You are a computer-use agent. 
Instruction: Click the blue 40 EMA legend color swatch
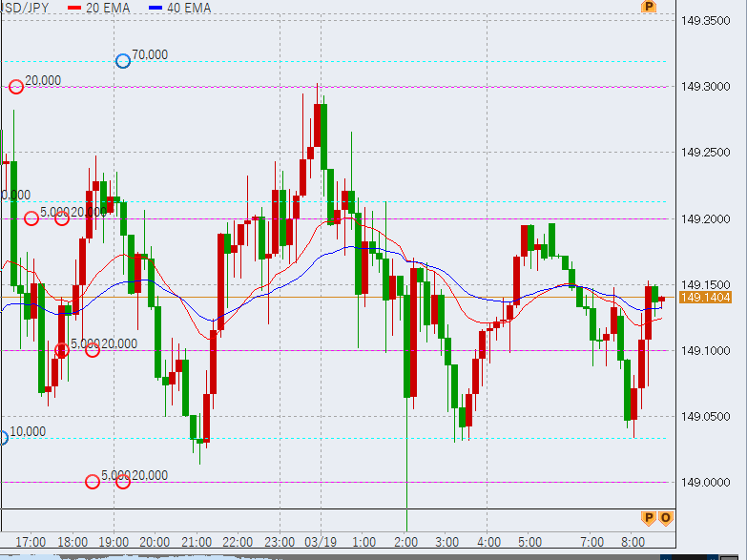coord(156,8)
